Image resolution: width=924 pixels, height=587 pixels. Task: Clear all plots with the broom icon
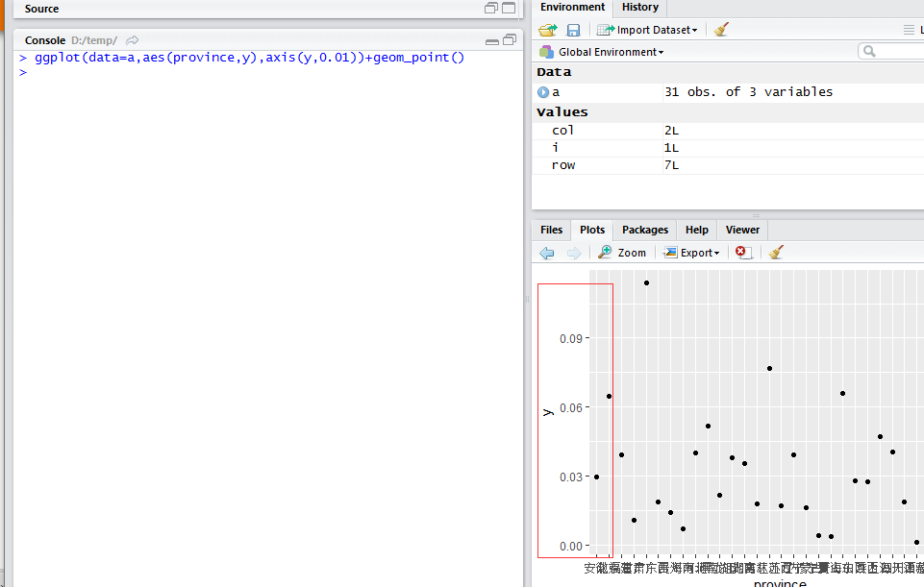[776, 252]
